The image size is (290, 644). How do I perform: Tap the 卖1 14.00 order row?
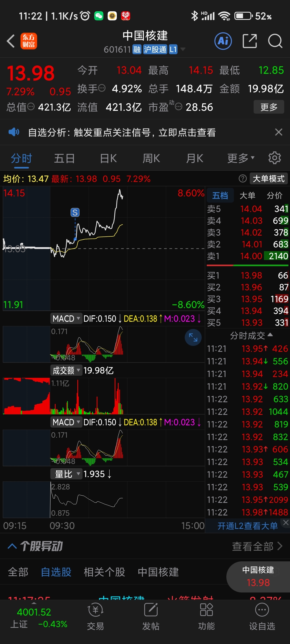pyautogui.click(x=248, y=256)
